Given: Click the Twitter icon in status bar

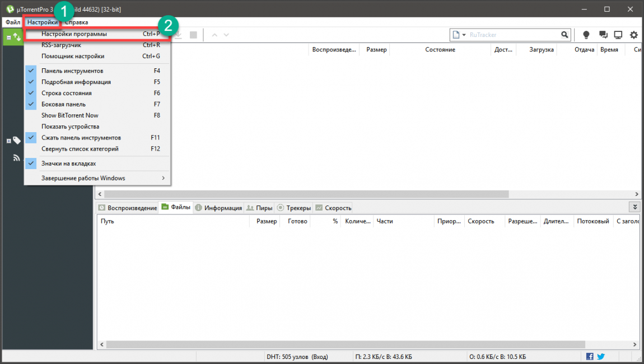Looking at the screenshot, I should [601, 357].
